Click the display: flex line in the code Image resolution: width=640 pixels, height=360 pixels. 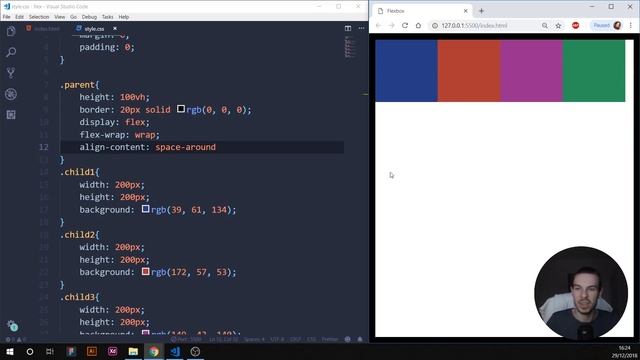[x=114, y=122]
